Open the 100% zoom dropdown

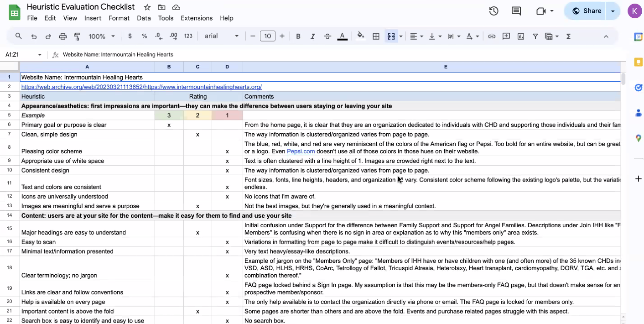tap(102, 36)
